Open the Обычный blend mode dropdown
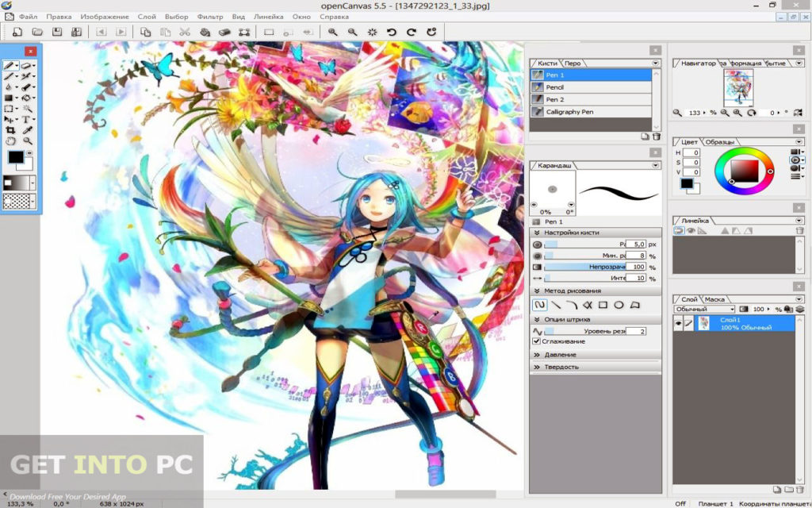 (x=705, y=310)
